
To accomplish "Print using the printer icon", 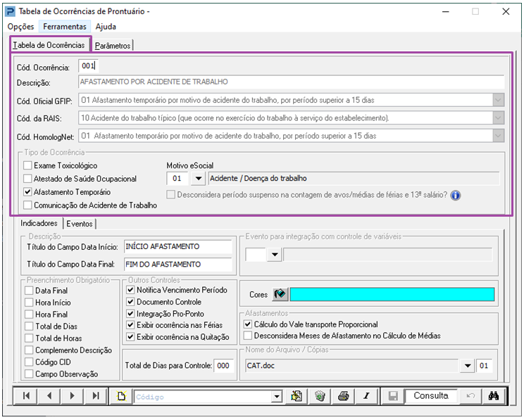I will pyautogui.click(x=343, y=396).
